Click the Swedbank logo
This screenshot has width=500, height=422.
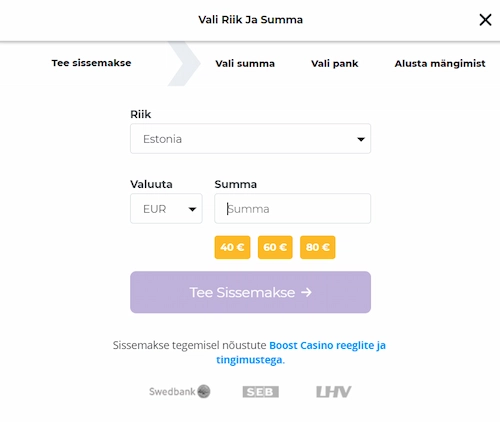coord(180,391)
